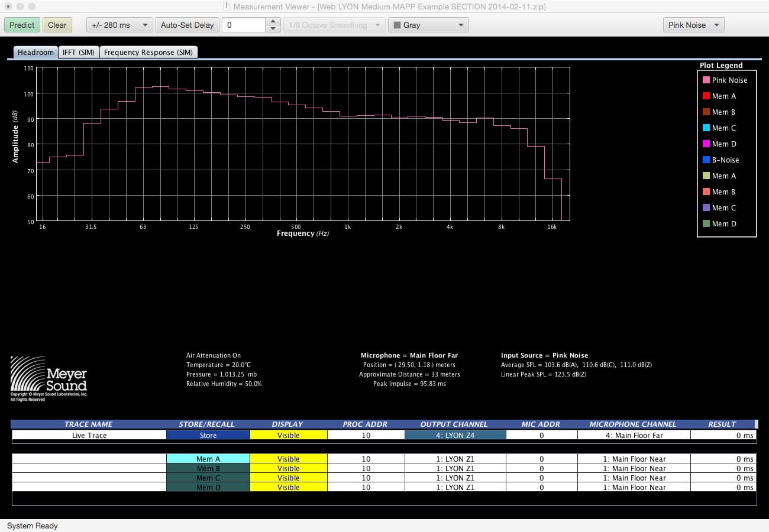
Task: Decrement delay value with down arrow
Action: click(273, 28)
